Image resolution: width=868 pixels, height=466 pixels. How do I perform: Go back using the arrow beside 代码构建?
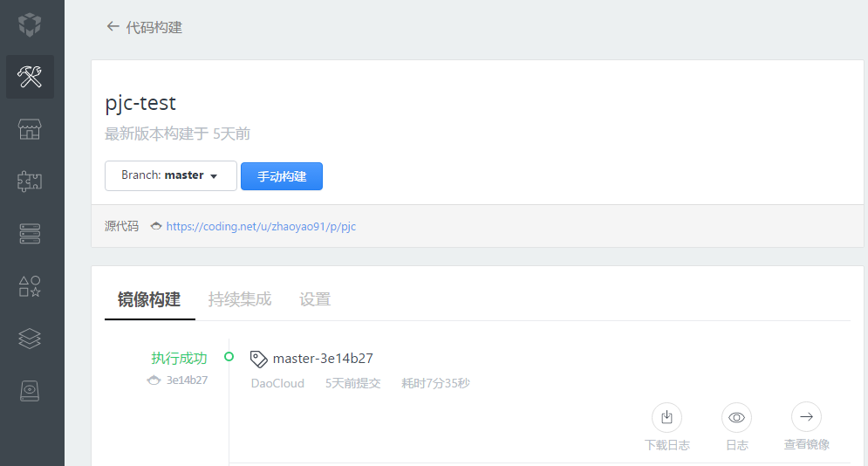pos(113,26)
